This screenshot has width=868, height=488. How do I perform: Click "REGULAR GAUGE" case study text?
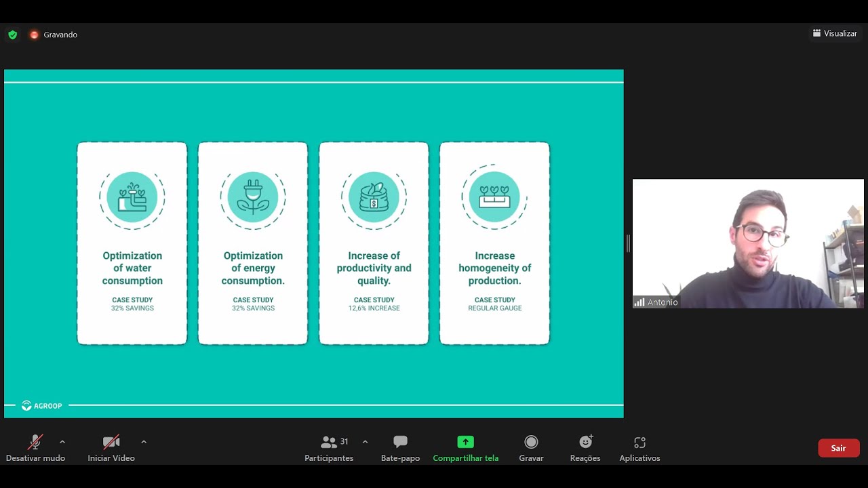494,308
